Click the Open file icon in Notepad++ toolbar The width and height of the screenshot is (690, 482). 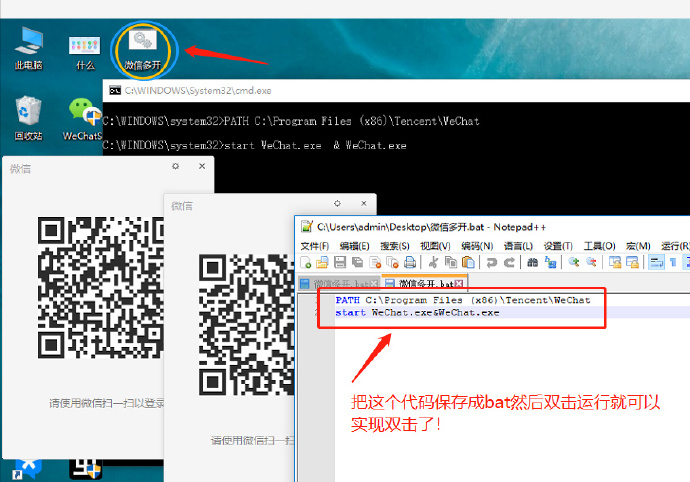click(x=322, y=263)
